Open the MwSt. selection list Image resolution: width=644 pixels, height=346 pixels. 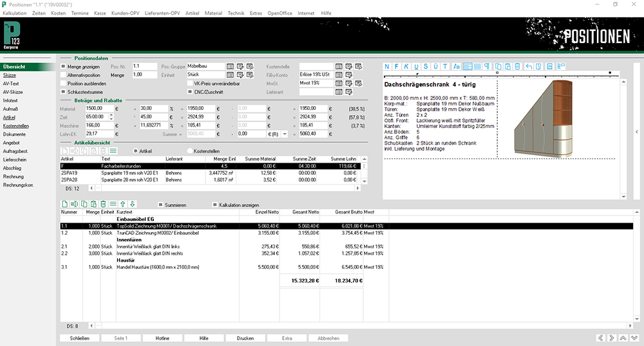[339, 84]
